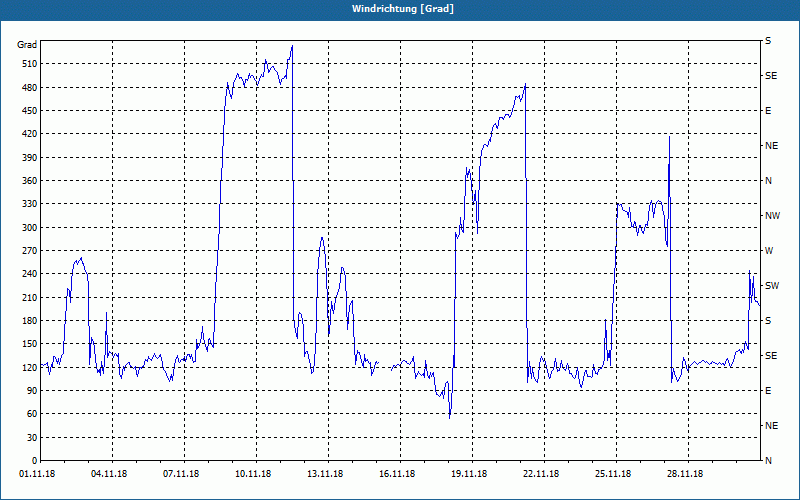
Task: Select the 16.11.18 date label
Action: tap(397, 474)
